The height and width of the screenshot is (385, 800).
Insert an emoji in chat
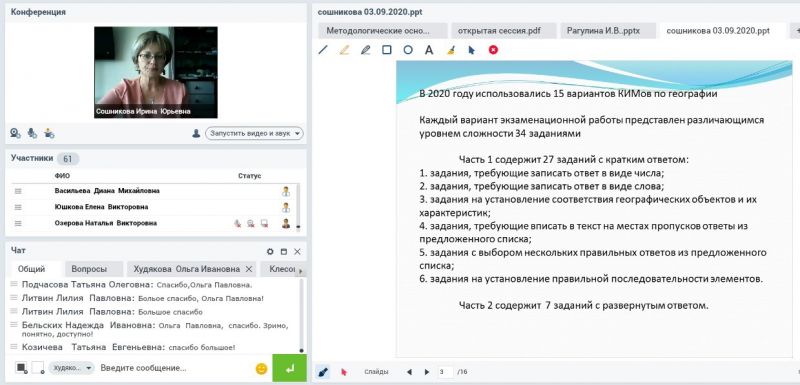point(261,368)
